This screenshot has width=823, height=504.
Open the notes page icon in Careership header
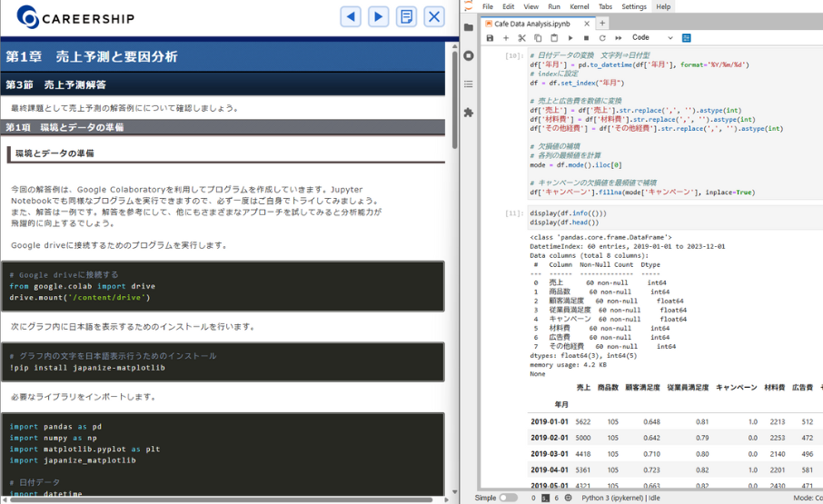(406, 16)
